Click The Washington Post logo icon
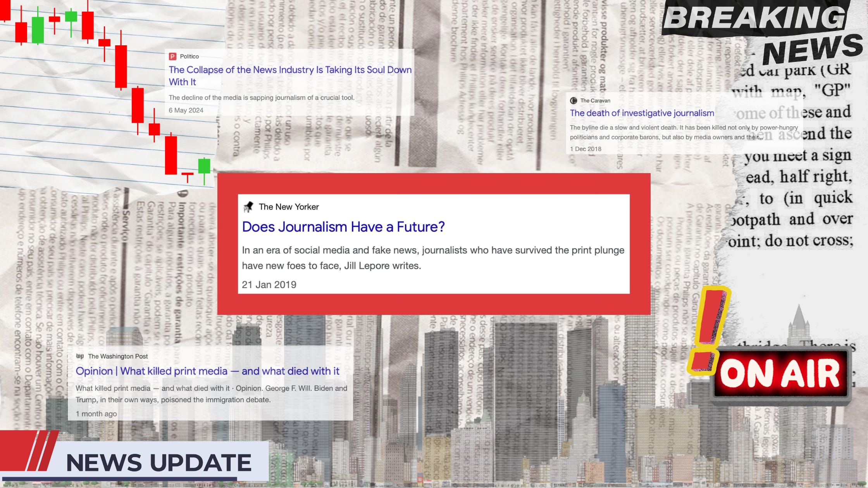Image resolution: width=868 pixels, height=488 pixels. (x=80, y=356)
